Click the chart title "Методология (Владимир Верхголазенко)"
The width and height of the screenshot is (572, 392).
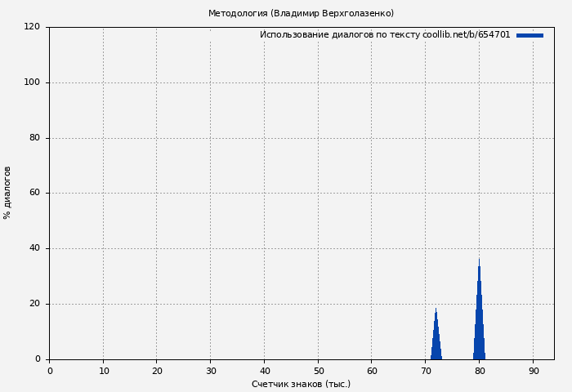tap(301, 13)
